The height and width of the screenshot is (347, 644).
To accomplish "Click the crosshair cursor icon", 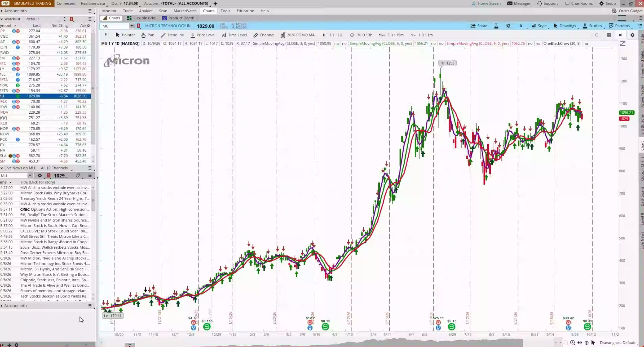I will click(587, 342).
